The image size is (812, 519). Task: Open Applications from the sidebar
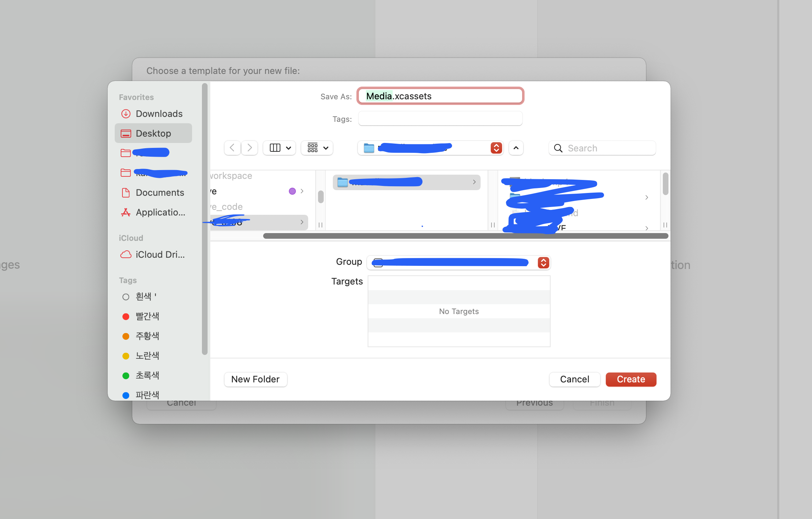(x=160, y=212)
